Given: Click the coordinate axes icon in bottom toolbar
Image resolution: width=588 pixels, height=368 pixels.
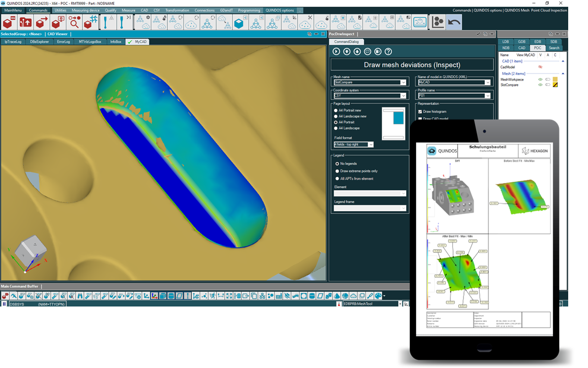Looking at the screenshot, I should click(x=154, y=296).
